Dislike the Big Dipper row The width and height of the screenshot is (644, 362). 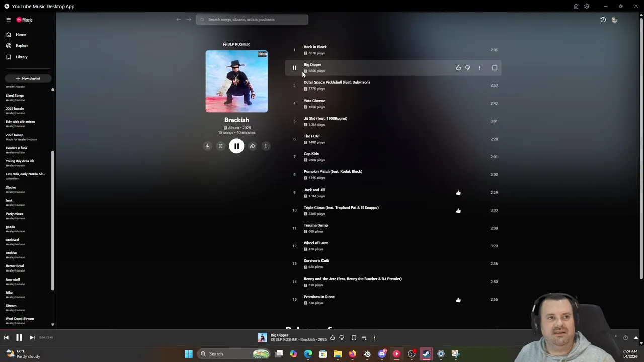[x=468, y=68]
